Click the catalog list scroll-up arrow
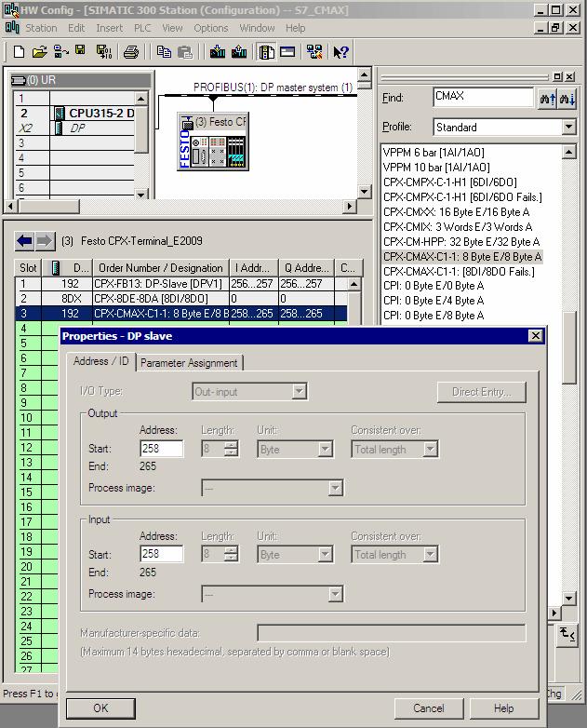587x728 pixels. (x=569, y=152)
